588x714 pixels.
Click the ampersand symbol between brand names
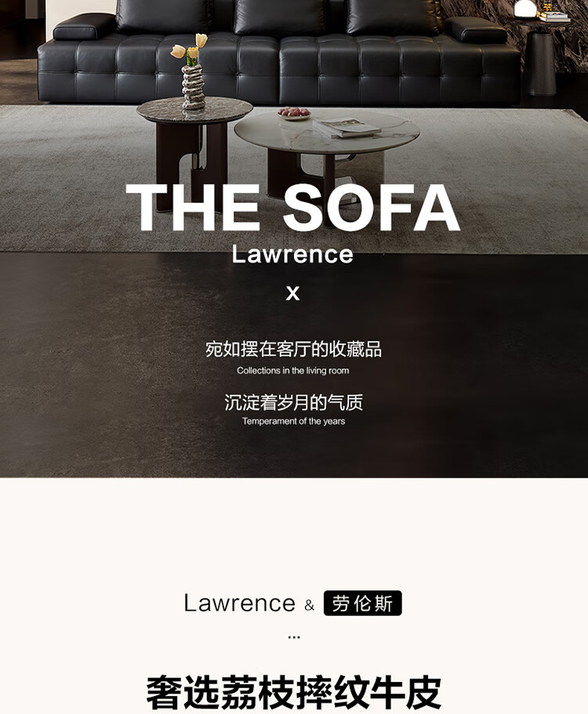click(x=310, y=605)
